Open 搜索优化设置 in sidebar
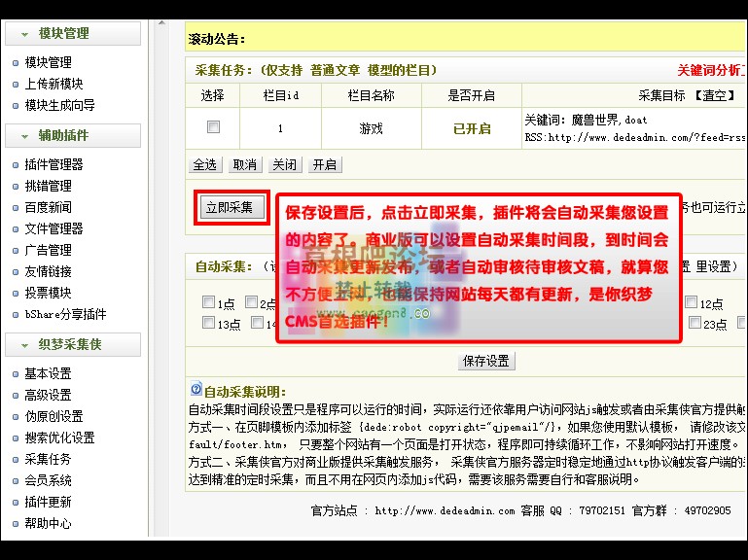 [x=59, y=437]
